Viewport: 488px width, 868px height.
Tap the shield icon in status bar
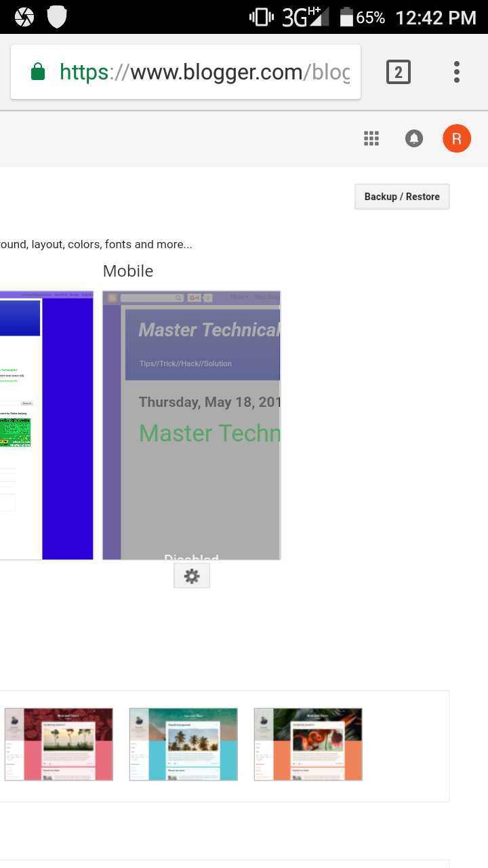pyautogui.click(x=57, y=17)
